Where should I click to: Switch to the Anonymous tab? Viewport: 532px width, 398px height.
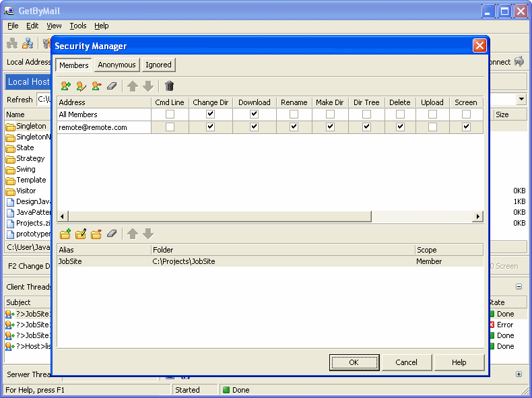(117, 65)
